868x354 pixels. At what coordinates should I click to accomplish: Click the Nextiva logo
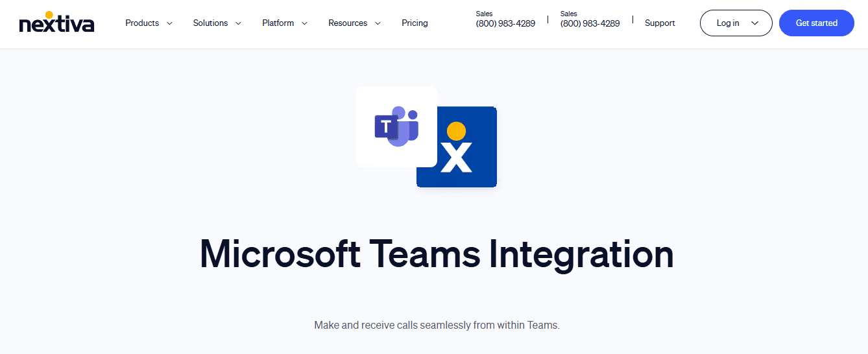point(57,23)
